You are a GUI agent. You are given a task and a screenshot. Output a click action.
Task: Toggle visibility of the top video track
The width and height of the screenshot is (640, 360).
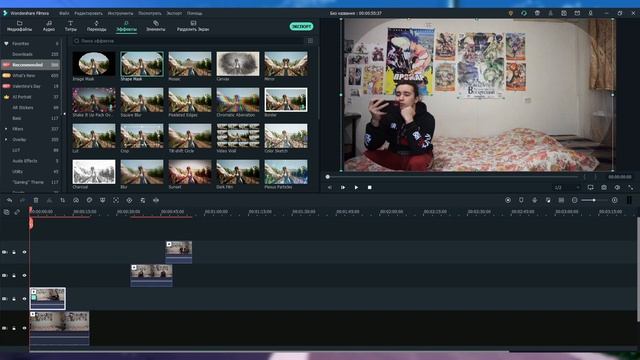[24, 252]
